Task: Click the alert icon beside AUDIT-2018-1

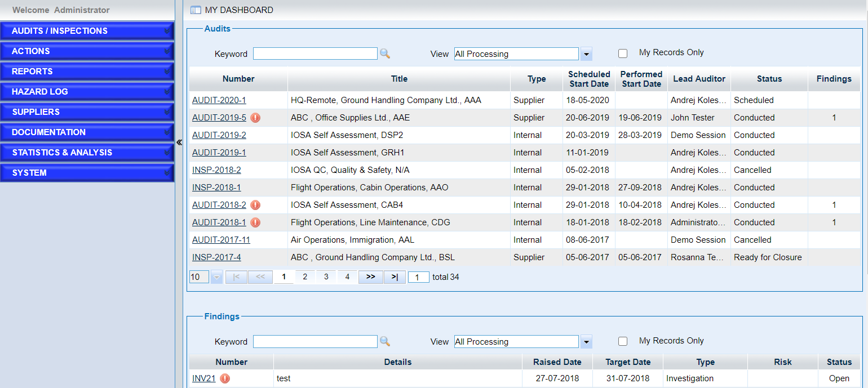Action: (x=255, y=222)
